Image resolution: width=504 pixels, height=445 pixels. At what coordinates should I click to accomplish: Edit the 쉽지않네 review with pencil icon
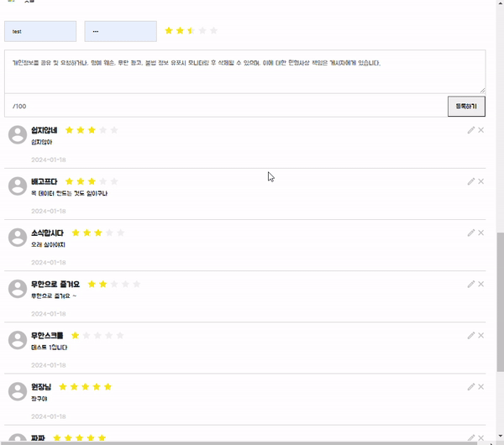(x=471, y=130)
